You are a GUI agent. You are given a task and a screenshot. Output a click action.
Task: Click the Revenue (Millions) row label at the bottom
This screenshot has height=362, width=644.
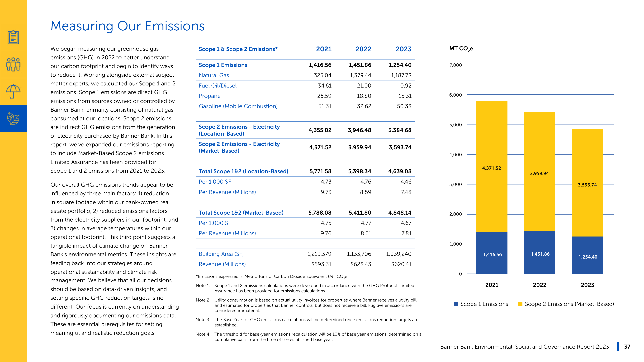coord(222,264)
